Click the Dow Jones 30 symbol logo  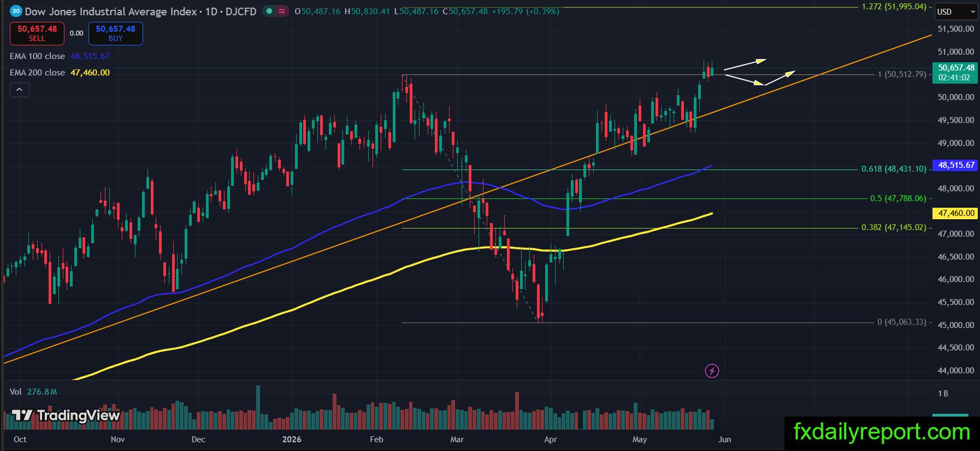click(16, 11)
